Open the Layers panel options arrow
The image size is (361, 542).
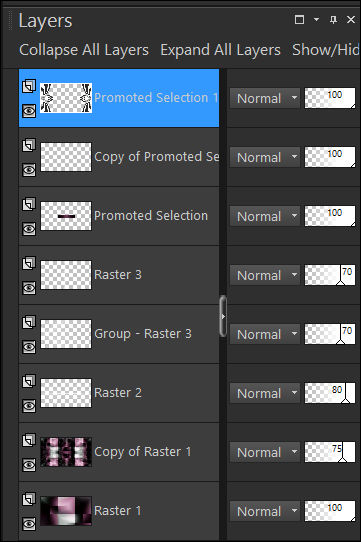click(x=316, y=20)
